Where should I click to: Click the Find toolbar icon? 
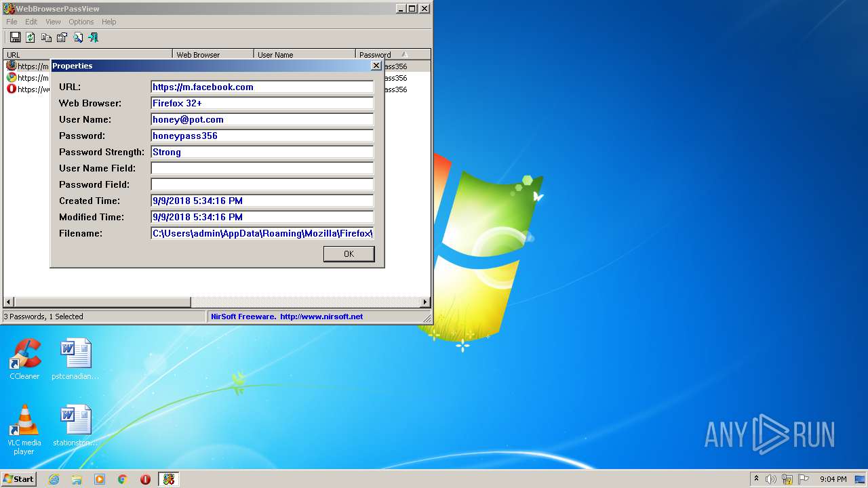78,37
